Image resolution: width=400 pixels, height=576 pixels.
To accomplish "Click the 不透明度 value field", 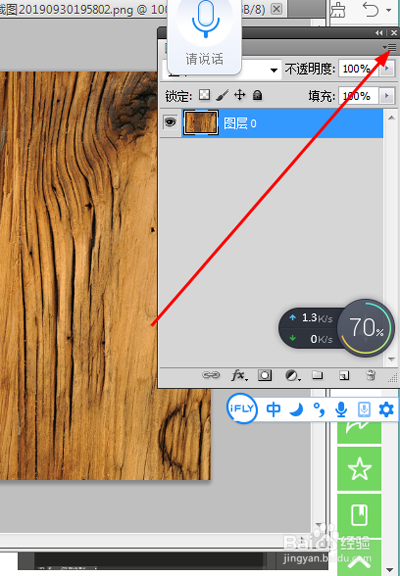I will click(358, 69).
